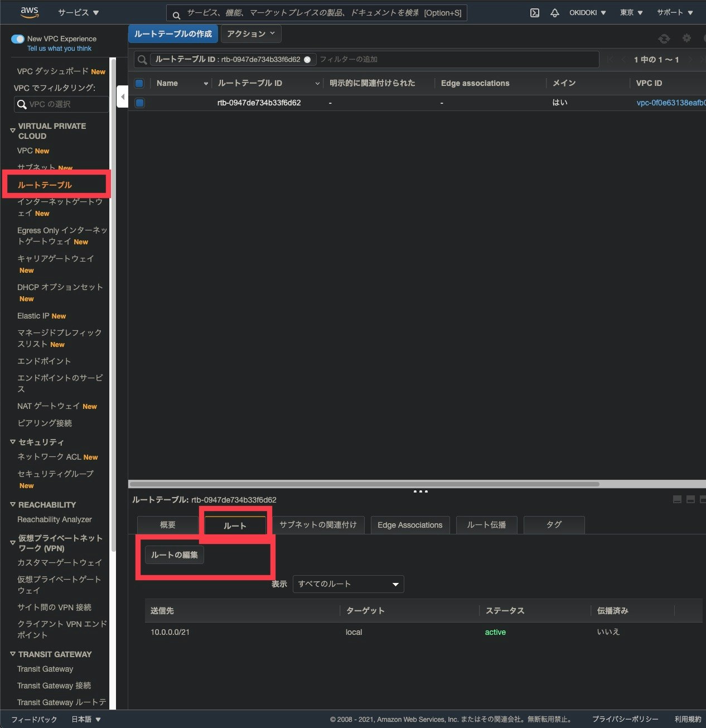
Task: Click the magnifier icon in the route table filter
Action: [x=142, y=60]
